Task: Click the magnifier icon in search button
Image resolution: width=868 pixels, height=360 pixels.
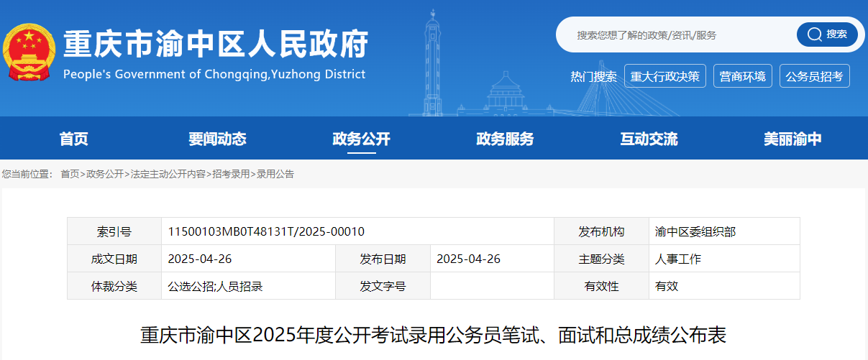Action: click(814, 34)
